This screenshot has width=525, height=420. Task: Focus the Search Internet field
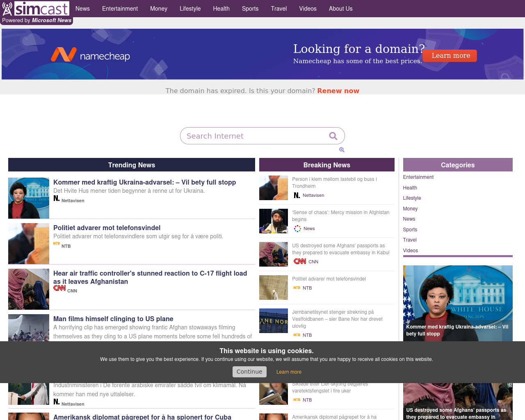(x=262, y=136)
